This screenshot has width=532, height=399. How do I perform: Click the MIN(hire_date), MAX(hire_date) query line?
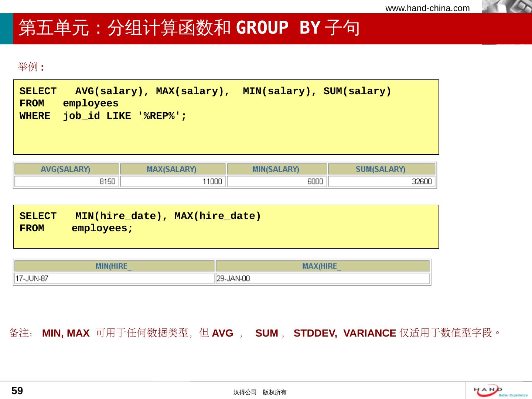(140, 216)
